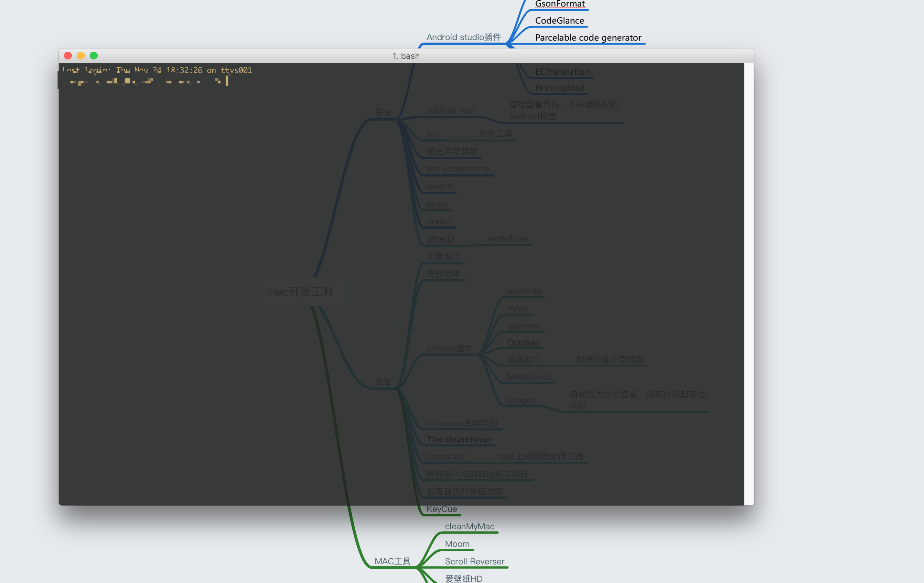
Task: Maximize the bash terminal window
Action: pos(94,56)
